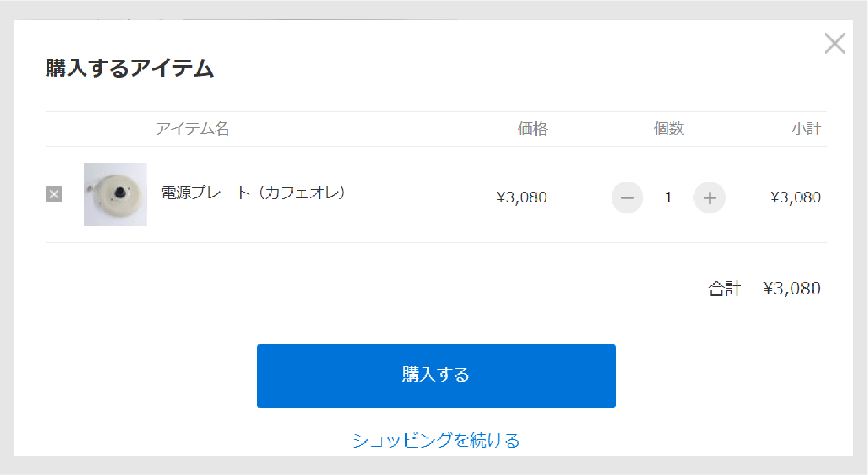Viewport: 868px width, 475px height.
Task: Follow the ショッピングを続ける link
Action: pos(436,440)
